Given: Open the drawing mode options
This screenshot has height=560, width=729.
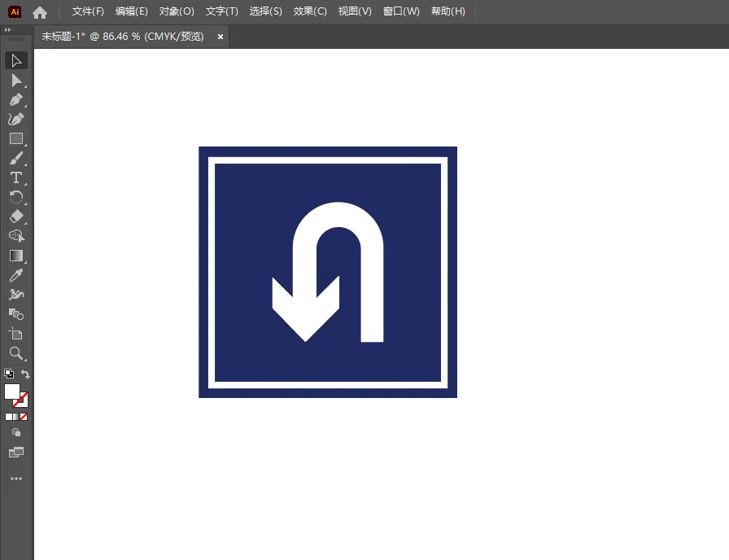Looking at the screenshot, I should coord(16,432).
